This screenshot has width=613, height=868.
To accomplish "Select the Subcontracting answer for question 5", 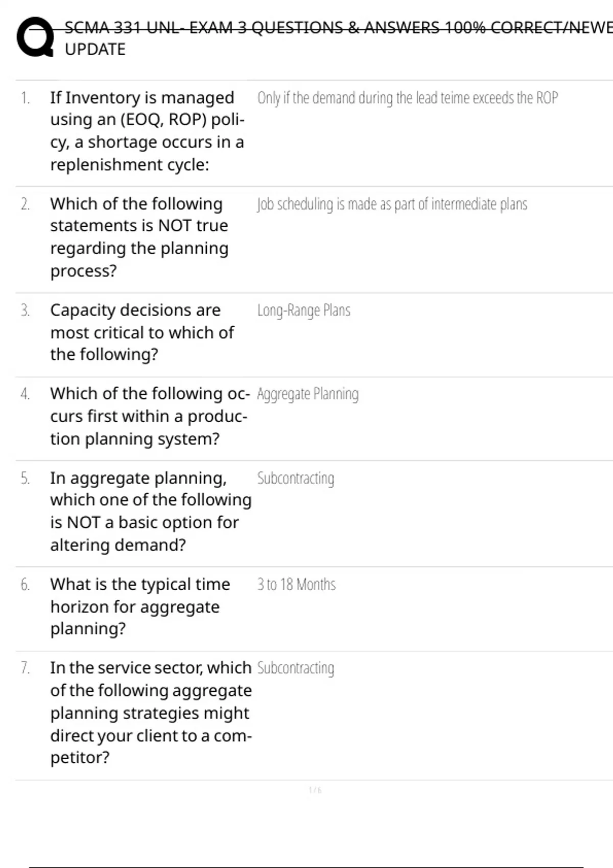I will (295, 478).
